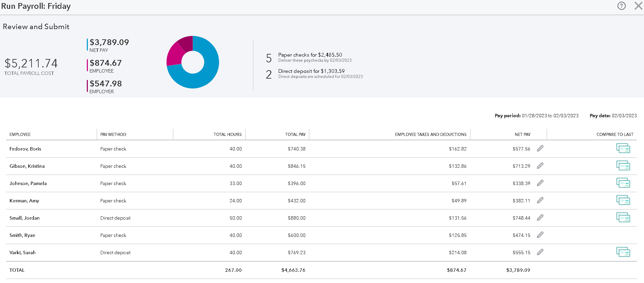Edit paycheck for Johnson, Pamela

click(540, 183)
